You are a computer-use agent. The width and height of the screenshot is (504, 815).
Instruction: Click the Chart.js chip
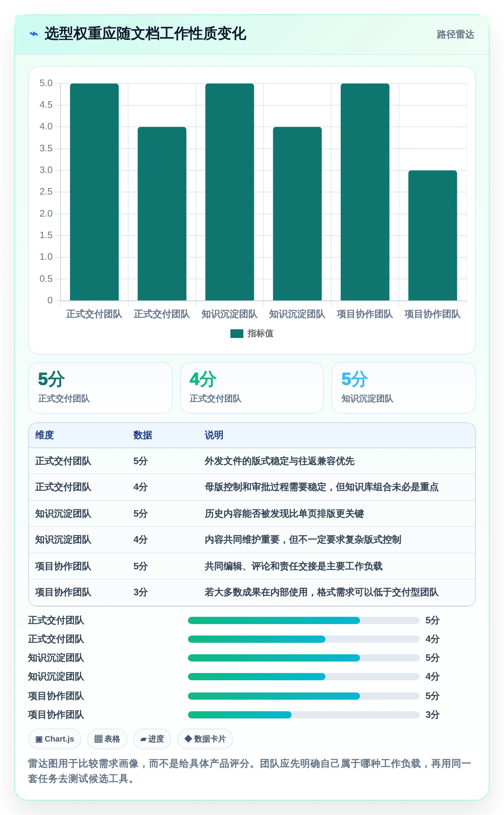(55, 739)
